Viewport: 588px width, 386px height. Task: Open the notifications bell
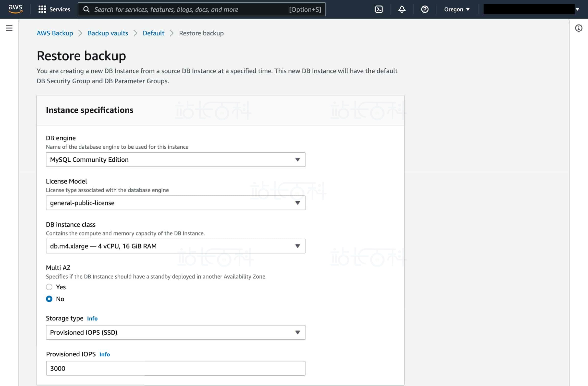click(402, 9)
